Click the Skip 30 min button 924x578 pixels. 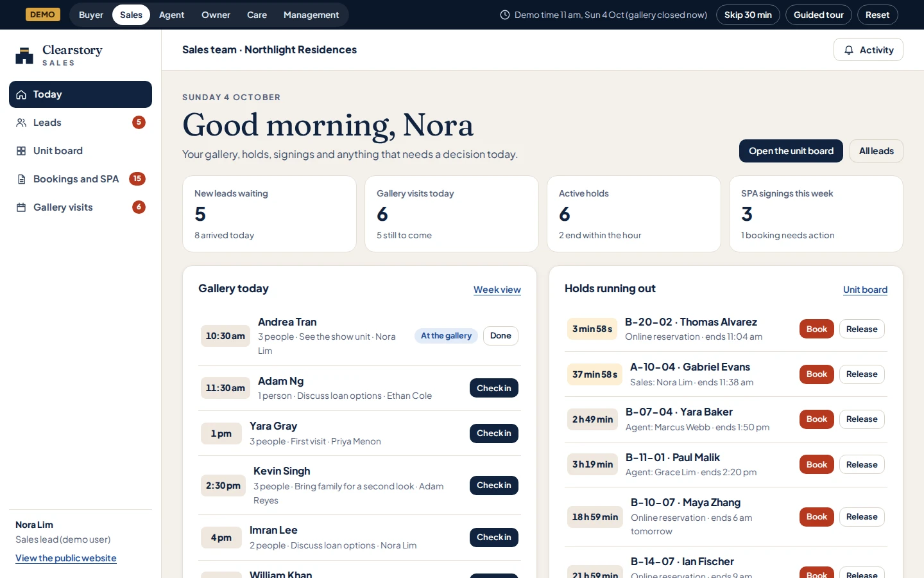[748, 15]
